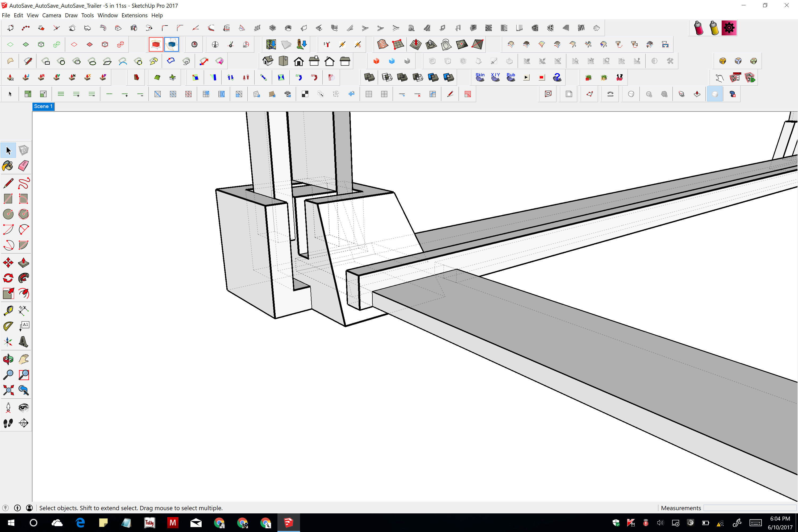Pick the Tape Measure tool

click(8, 310)
